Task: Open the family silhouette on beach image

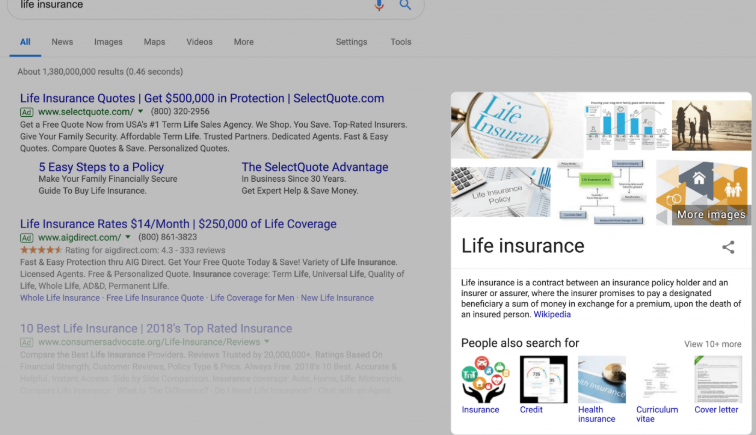Action: [712, 124]
